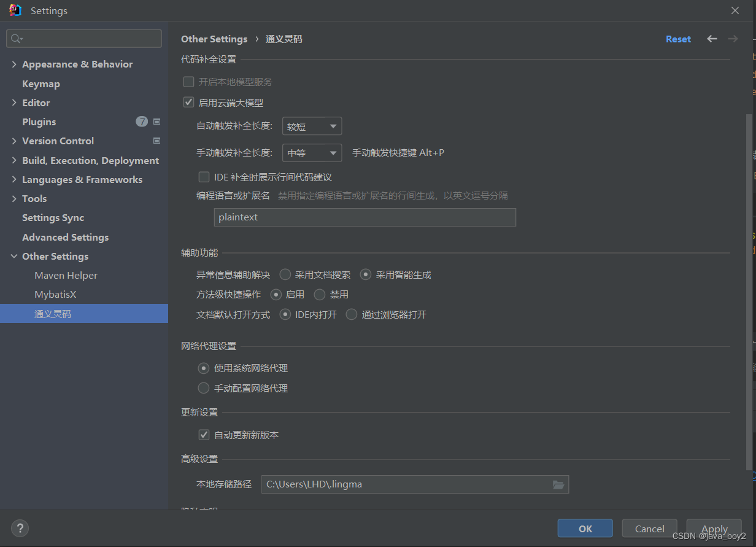Select 使用系统网络代理 radio button
Image resolution: width=756 pixels, height=547 pixels.
(204, 368)
